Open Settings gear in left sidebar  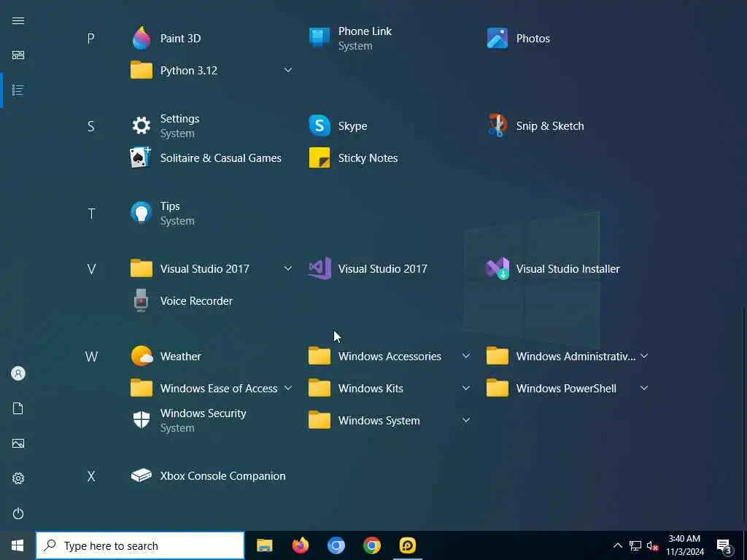tap(18, 478)
